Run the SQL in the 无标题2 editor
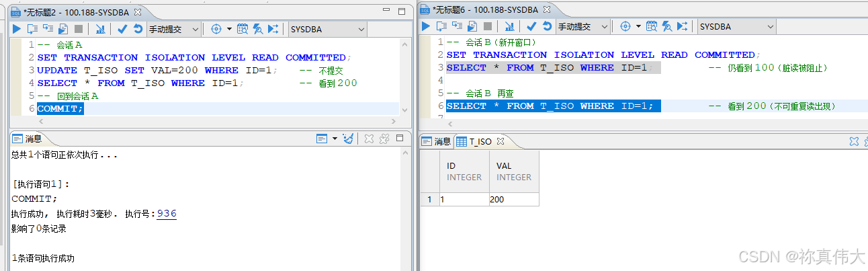This screenshot has height=271, width=868. point(17,29)
